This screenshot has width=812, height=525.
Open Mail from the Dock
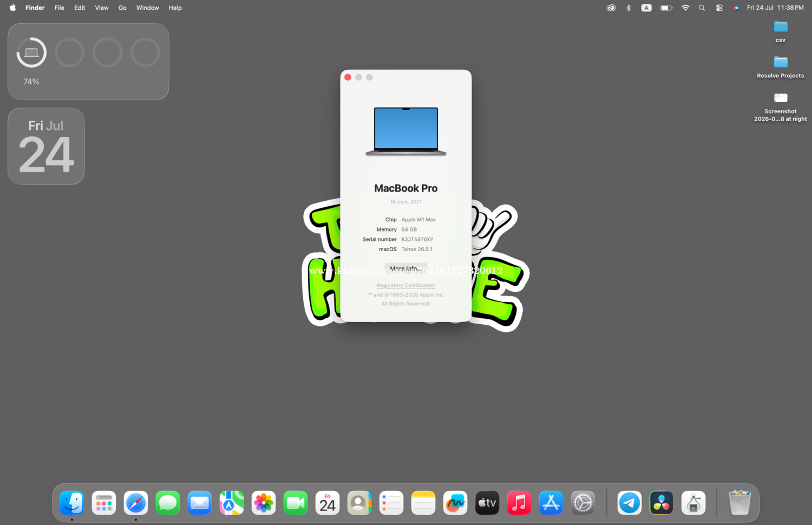pos(200,503)
